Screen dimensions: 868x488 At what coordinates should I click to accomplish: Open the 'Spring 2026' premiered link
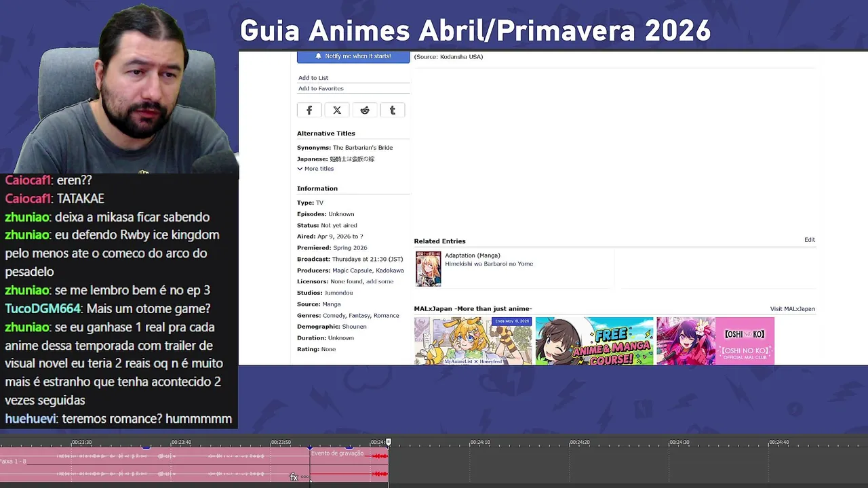pyautogui.click(x=350, y=248)
